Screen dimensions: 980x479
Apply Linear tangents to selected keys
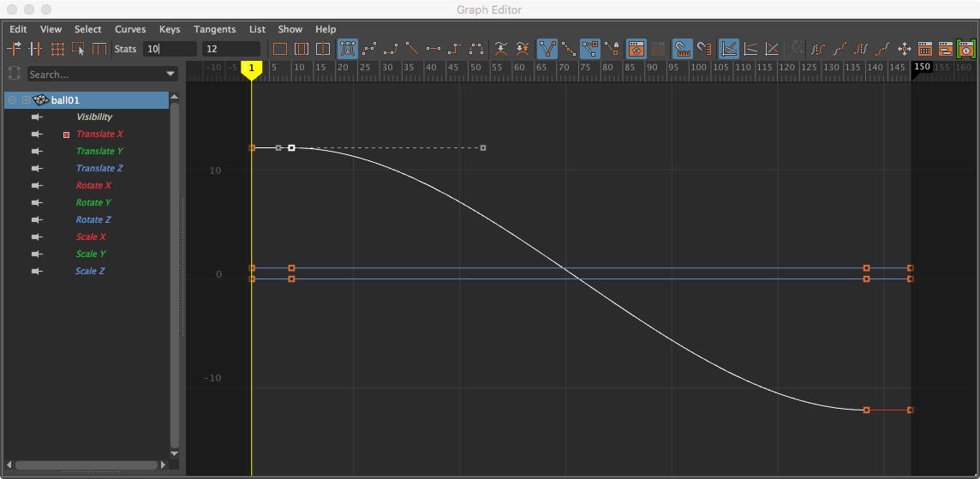coord(412,49)
